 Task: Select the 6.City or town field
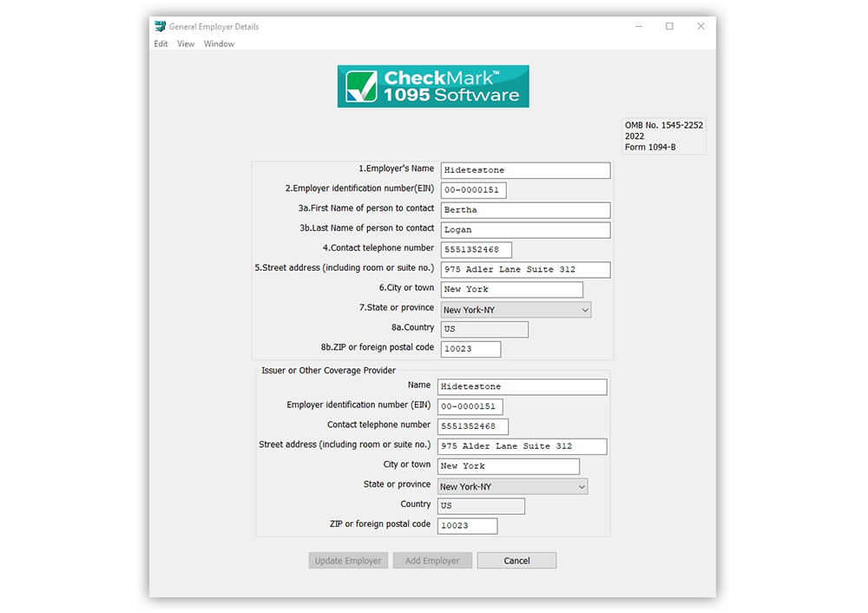511,290
